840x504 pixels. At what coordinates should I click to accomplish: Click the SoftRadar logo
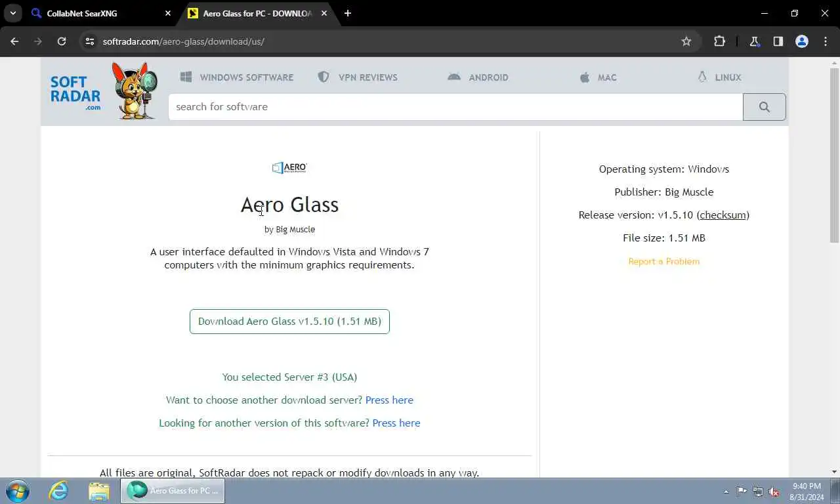tap(75, 92)
